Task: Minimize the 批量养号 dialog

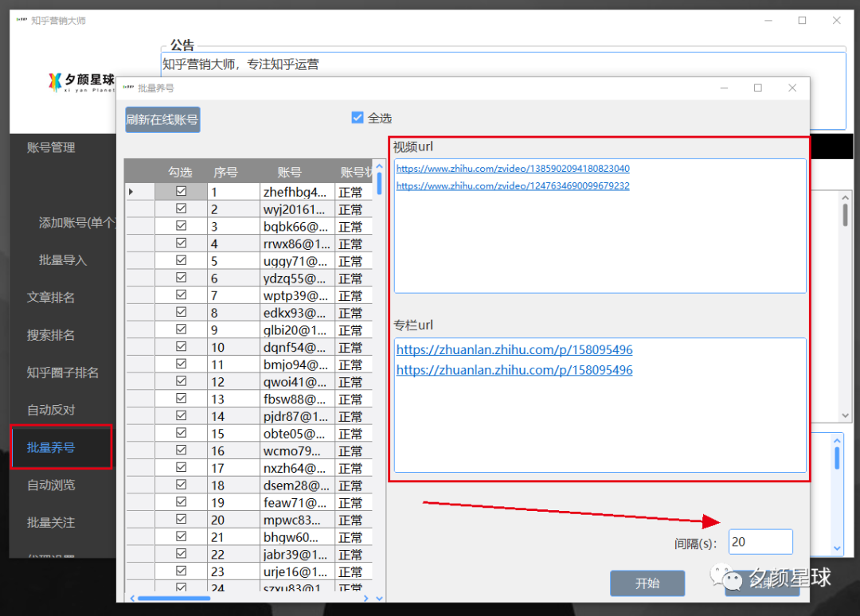Action: pyautogui.click(x=724, y=88)
